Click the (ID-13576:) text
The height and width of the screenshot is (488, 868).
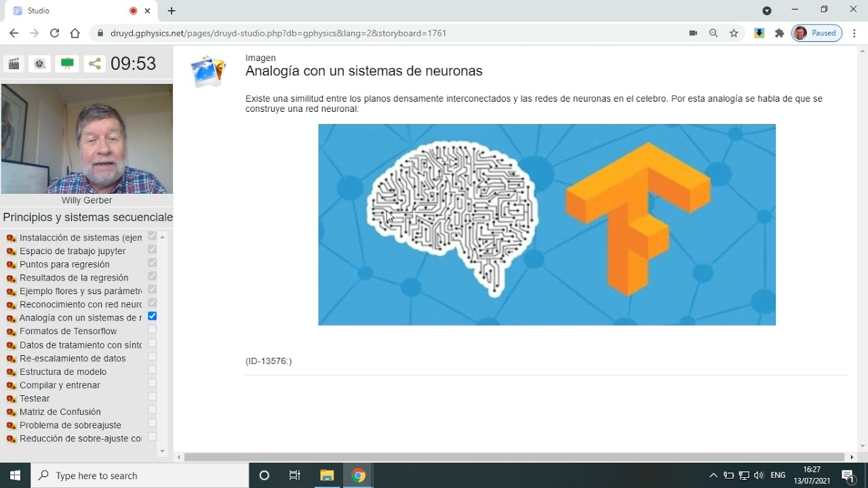pos(269,361)
